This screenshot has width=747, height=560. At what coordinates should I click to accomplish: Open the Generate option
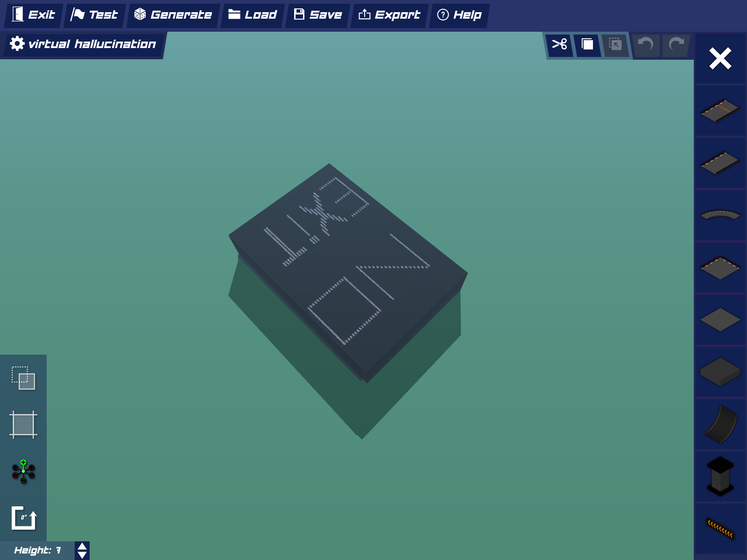(173, 15)
